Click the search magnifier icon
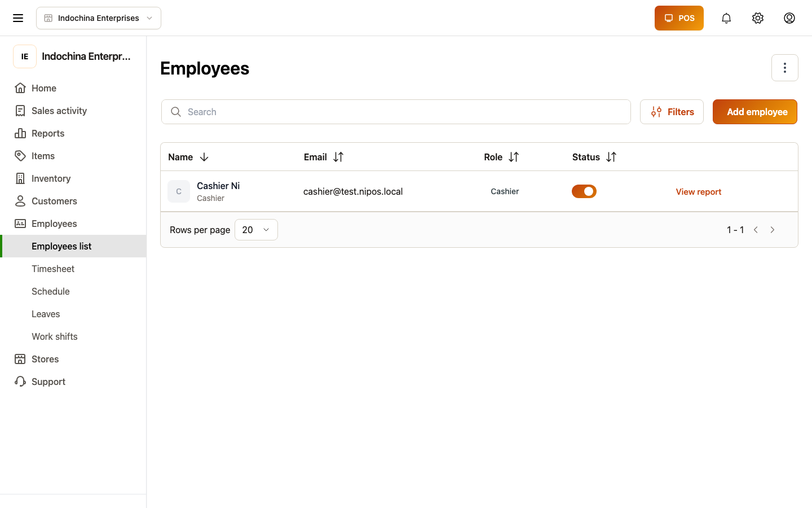Image resolution: width=812 pixels, height=508 pixels. tap(176, 112)
